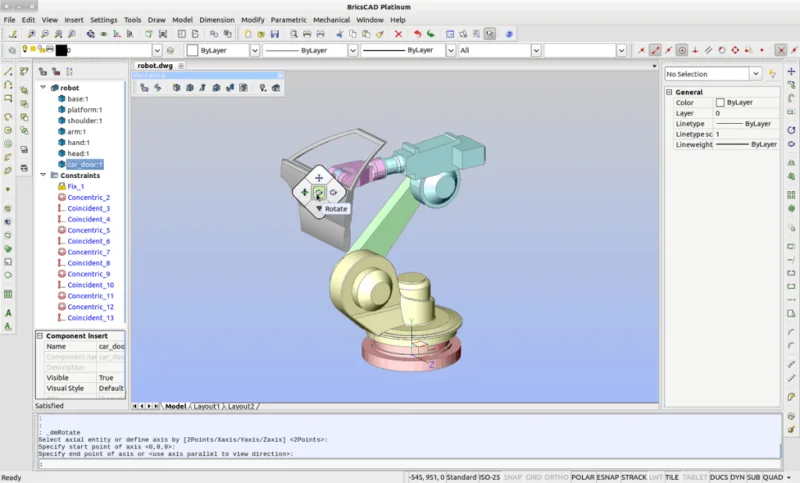Image resolution: width=800 pixels, height=483 pixels.
Task: Click the Print Preview magnifier icon
Action: (x=293, y=34)
